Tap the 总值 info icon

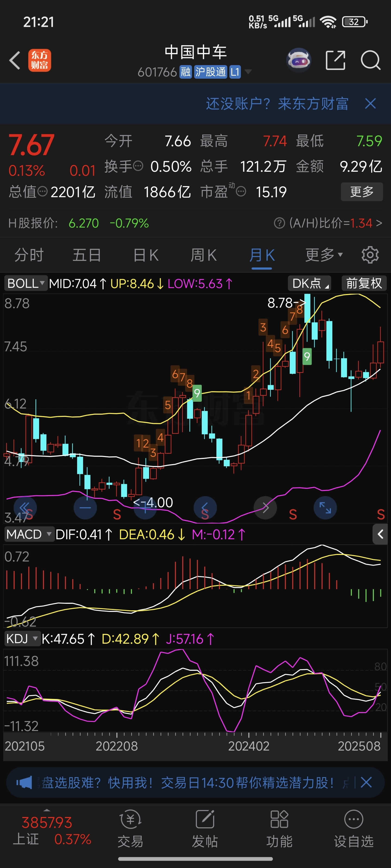[x=43, y=192]
